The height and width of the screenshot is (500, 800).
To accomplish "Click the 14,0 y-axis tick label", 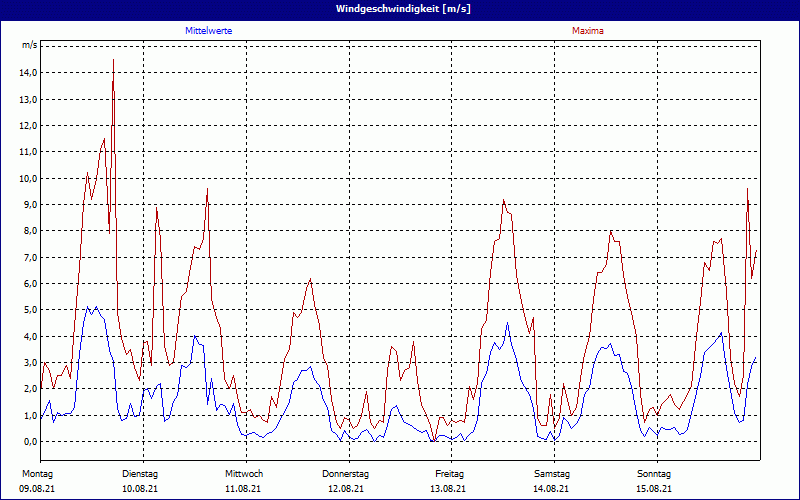I will [28, 73].
